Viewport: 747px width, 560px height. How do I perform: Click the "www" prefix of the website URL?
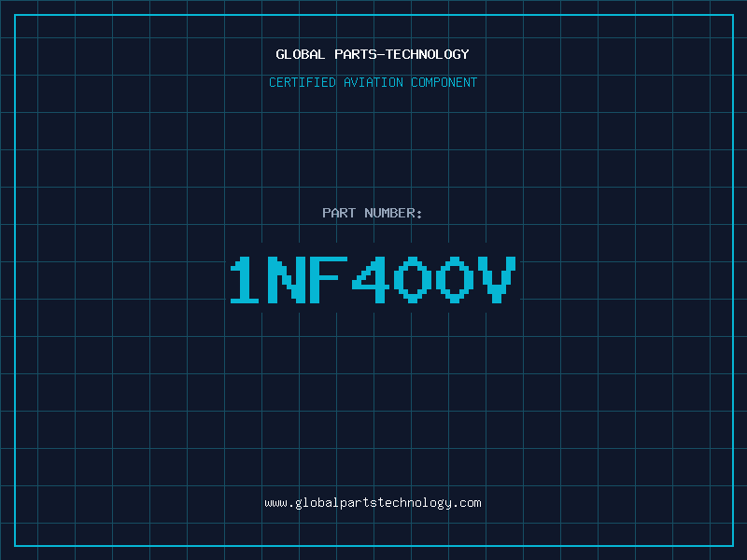[275, 503]
